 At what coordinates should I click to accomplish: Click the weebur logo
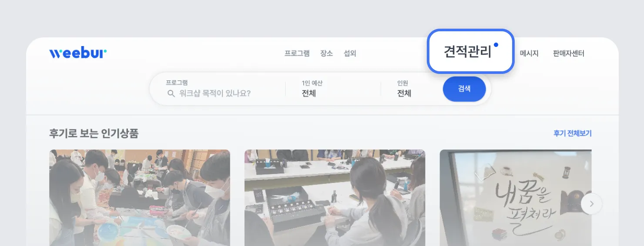click(x=78, y=53)
